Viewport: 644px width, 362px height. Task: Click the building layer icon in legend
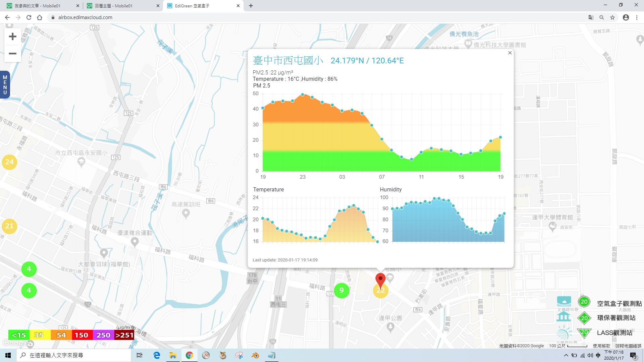[564, 317]
